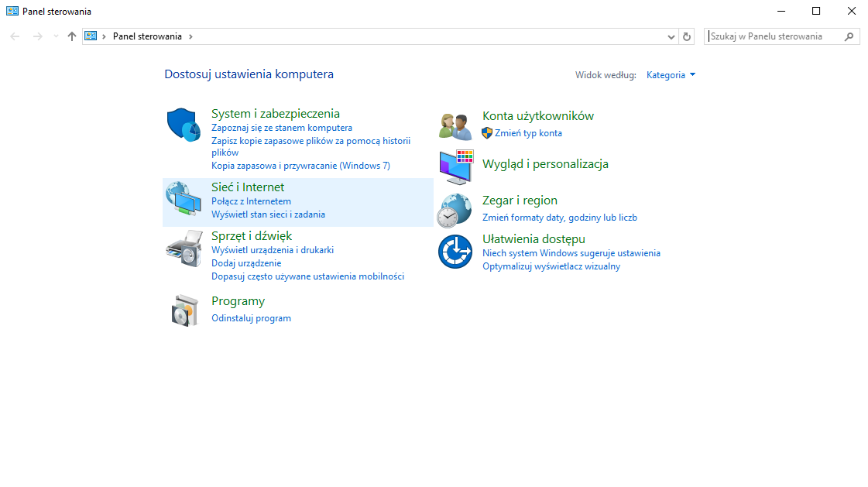
Task: Click the Zegar i region clock icon
Action: coord(455,211)
